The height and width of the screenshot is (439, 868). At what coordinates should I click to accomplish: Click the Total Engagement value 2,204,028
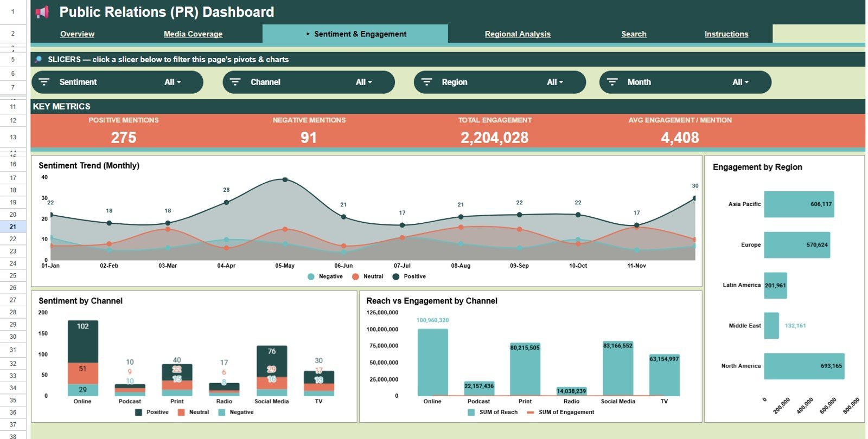(495, 138)
